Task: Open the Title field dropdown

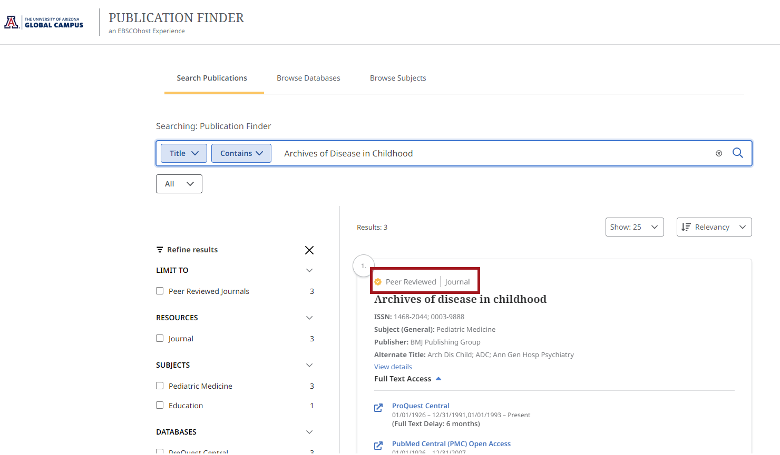Action: [184, 153]
